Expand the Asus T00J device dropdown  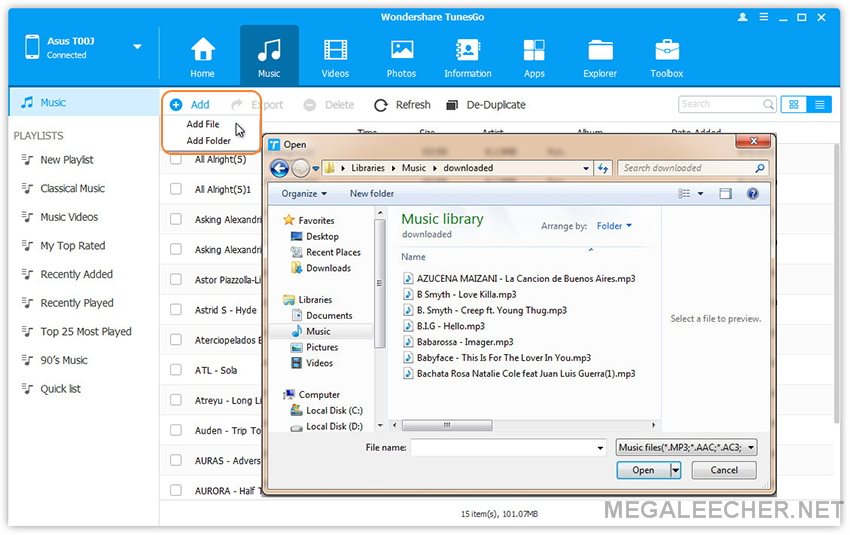coord(138,47)
